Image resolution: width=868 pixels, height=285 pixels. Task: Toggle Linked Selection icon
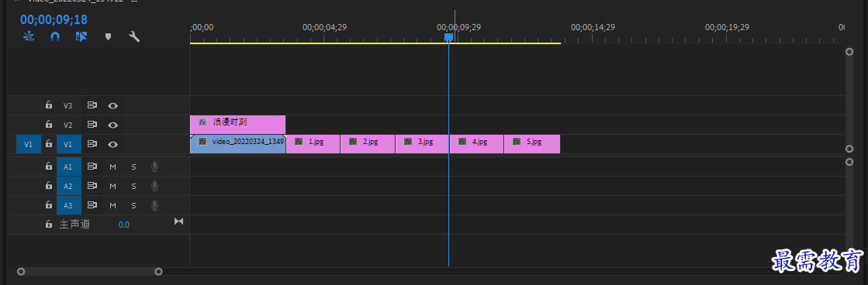[x=81, y=37]
